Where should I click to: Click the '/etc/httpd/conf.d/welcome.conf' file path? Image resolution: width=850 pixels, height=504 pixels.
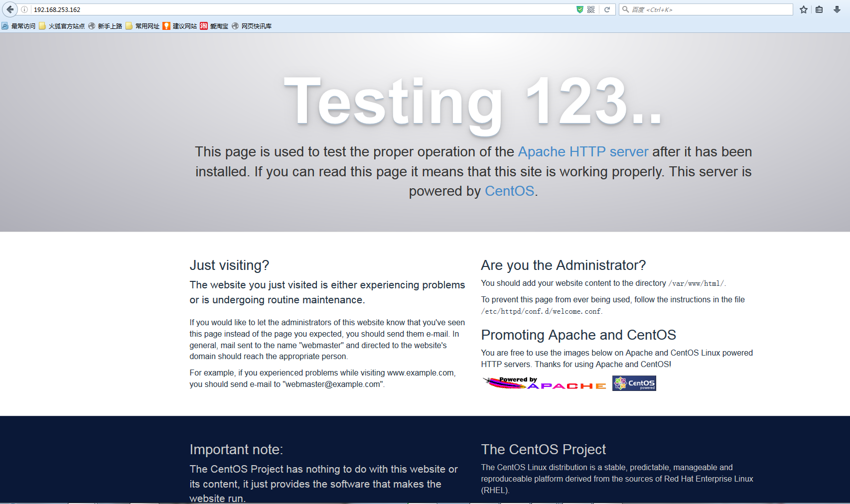pyautogui.click(x=541, y=311)
